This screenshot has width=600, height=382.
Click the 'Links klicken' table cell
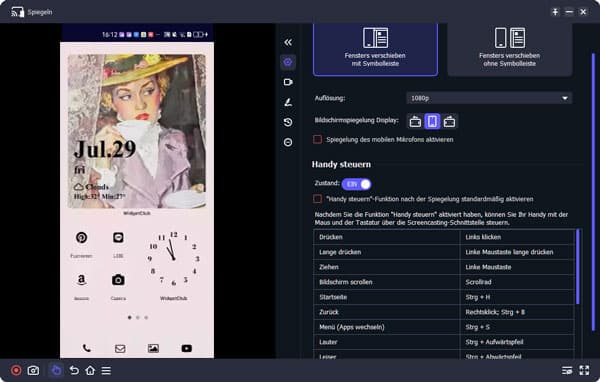(517, 237)
